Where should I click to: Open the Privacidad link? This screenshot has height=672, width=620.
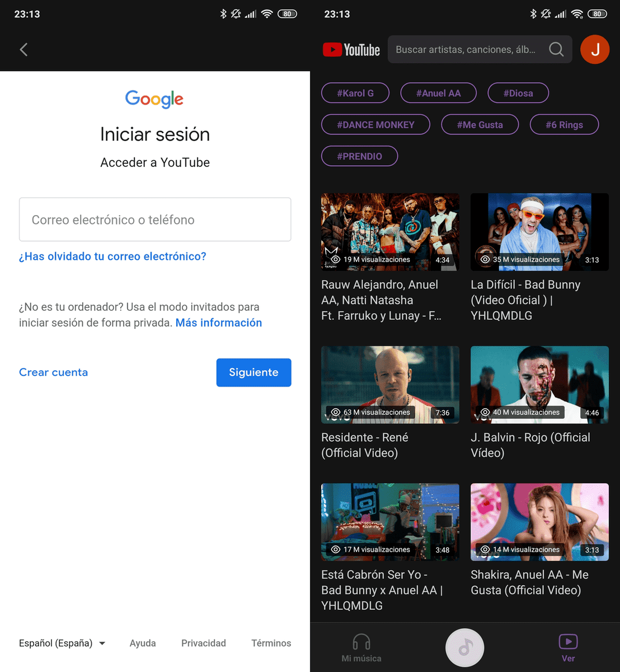(204, 643)
